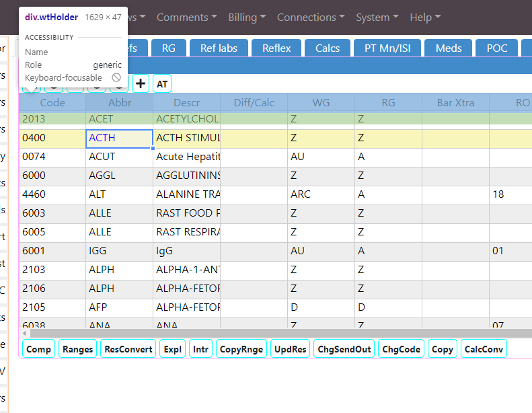Click the Intr button
This screenshot has width=532, height=413.
[x=201, y=349]
